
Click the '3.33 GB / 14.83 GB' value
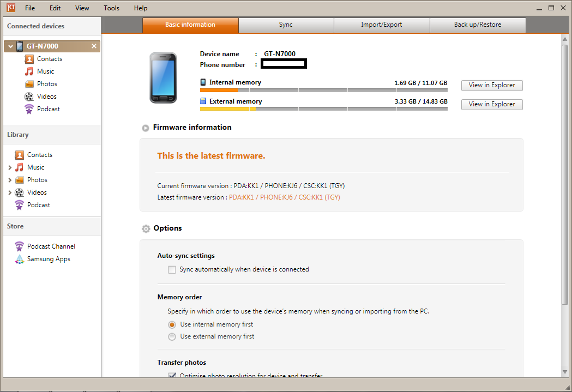[x=421, y=101]
